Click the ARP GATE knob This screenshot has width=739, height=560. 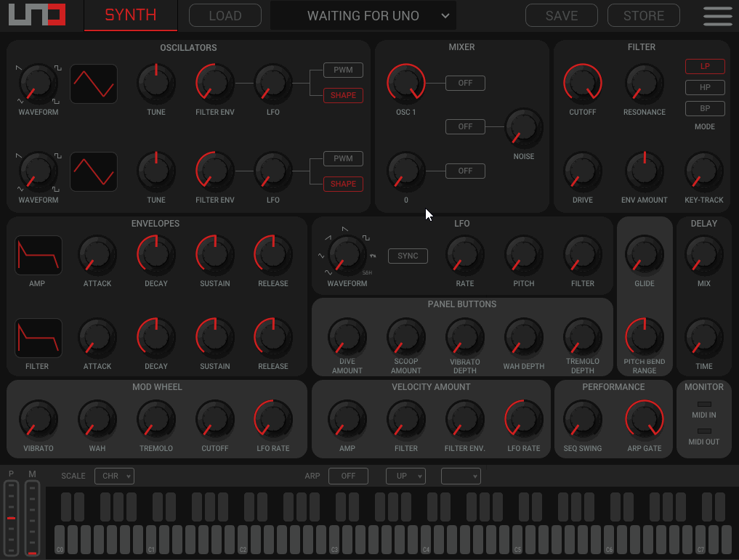click(645, 420)
